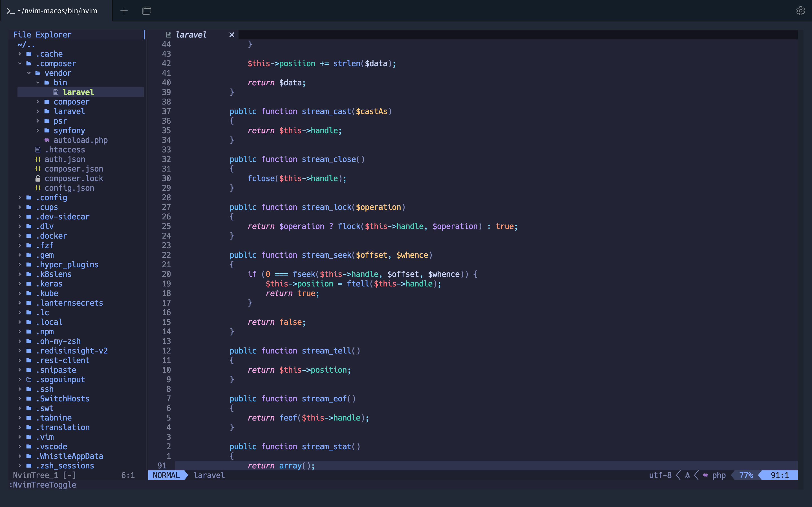The width and height of the screenshot is (812, 507).
Task: Open the config.json file in the tree
Action: [x=69, y=188]
